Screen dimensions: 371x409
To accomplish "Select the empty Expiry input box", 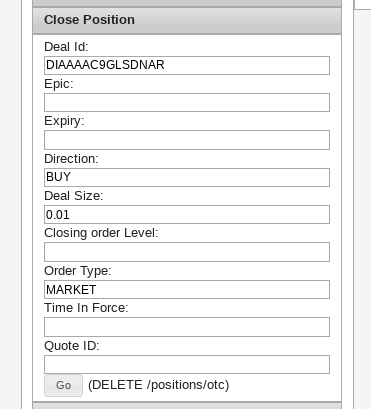I will [187, 140].
